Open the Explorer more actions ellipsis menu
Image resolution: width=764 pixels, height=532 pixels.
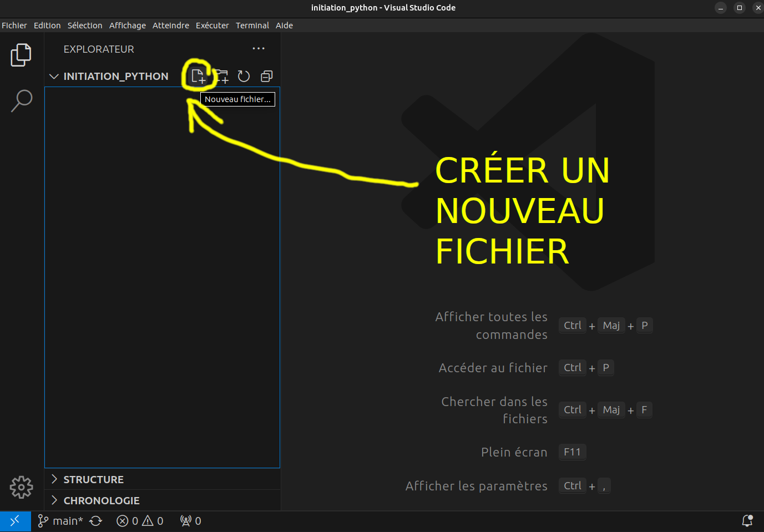coord(259,49)
